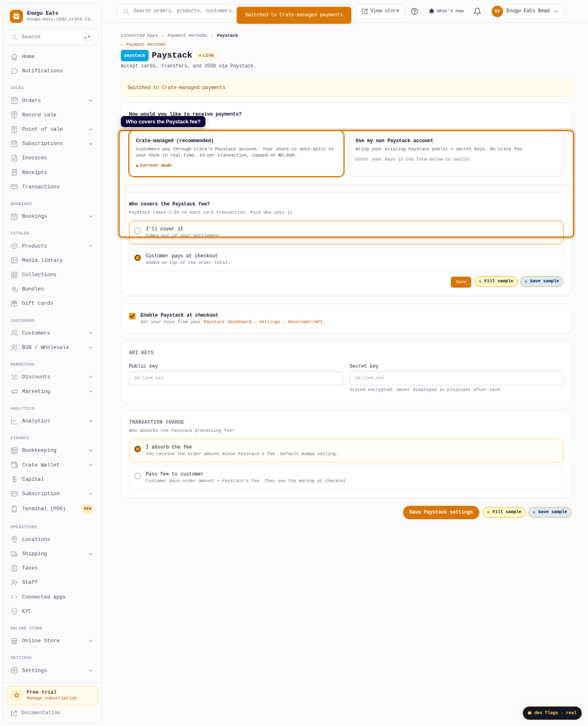Go back via Payment methods link

coord(143,45)
